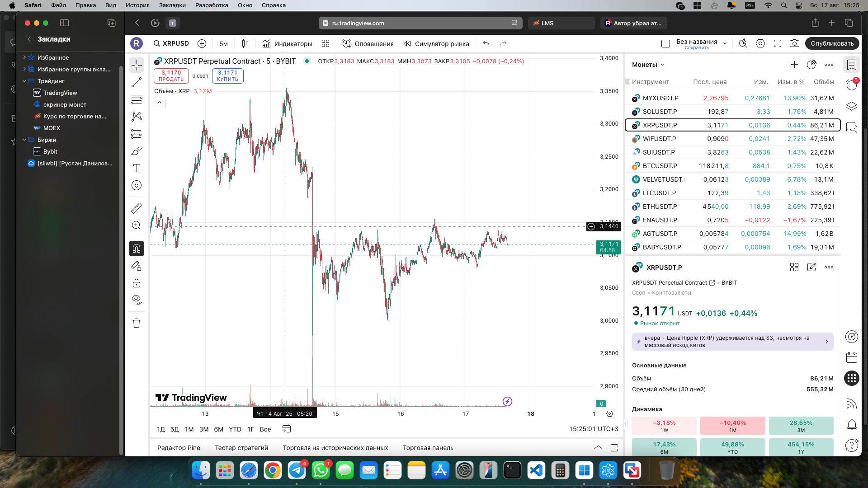Select the 1М time range
Image resolution: width=868 pixels, height=488 pixels.
(x=189, y=429)
